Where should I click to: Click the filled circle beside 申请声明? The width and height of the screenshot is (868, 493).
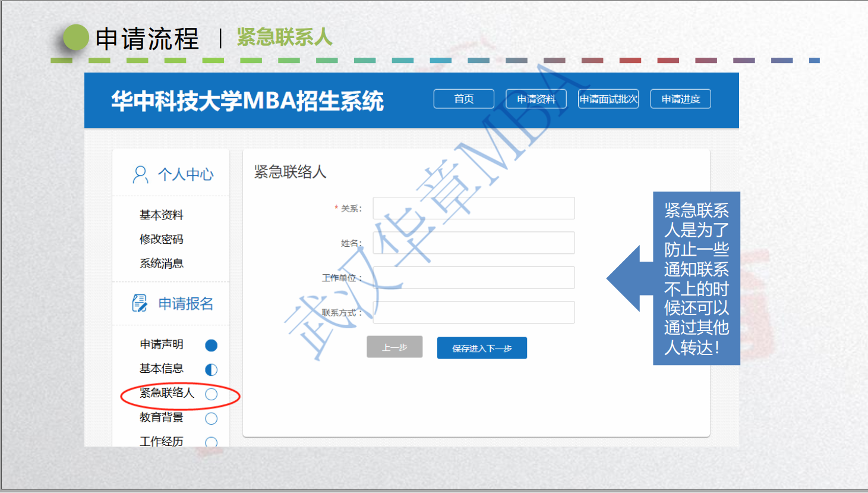pos(211,346)
